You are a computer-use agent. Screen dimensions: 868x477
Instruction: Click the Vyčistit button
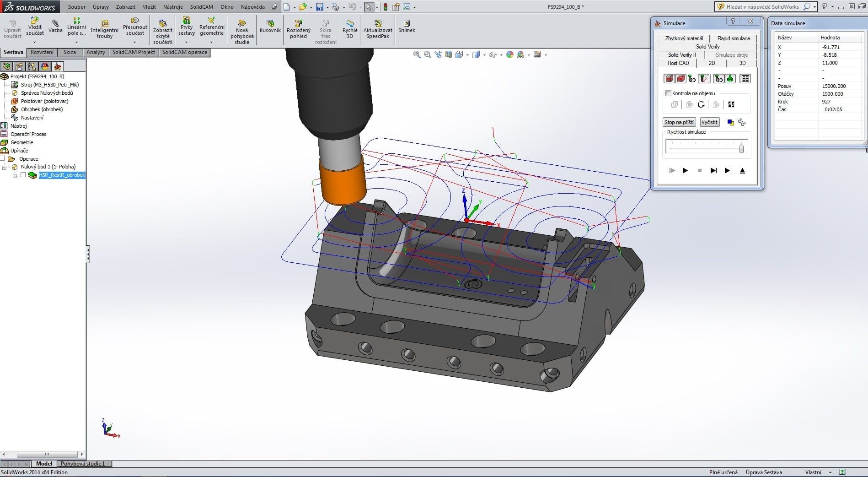[709, 122]
